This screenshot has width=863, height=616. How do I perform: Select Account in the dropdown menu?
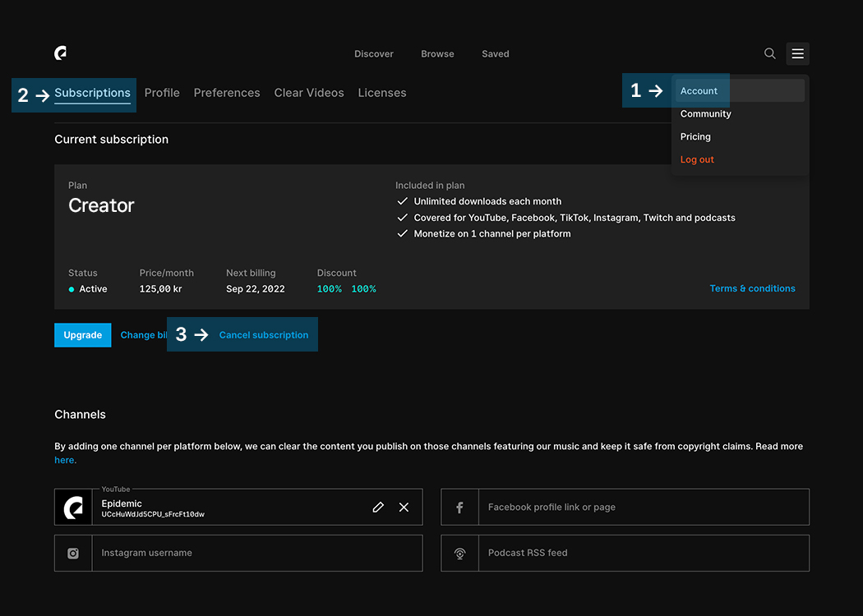pos(740,90)
